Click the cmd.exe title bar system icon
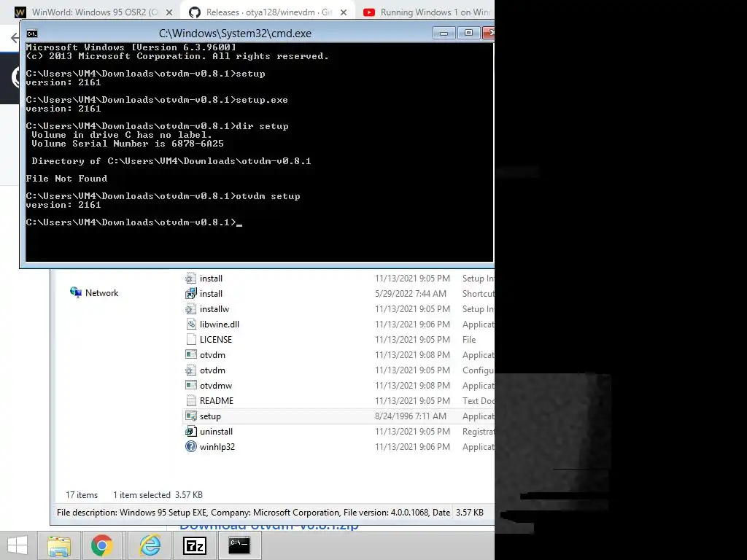Screen dimensions: 747x560 [32, 34]
